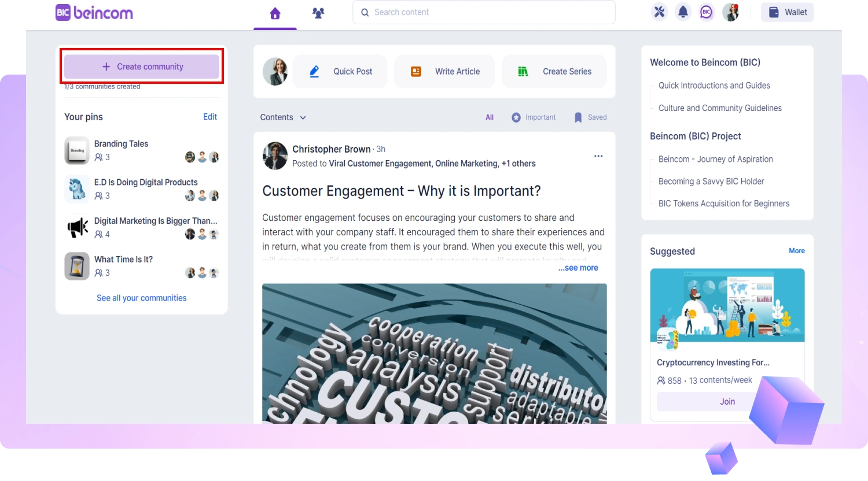Image resolution: width=868 pixels, height=481 pixels.
Task: Open Branding Tales community thumbnail
Action: point(77,150)
